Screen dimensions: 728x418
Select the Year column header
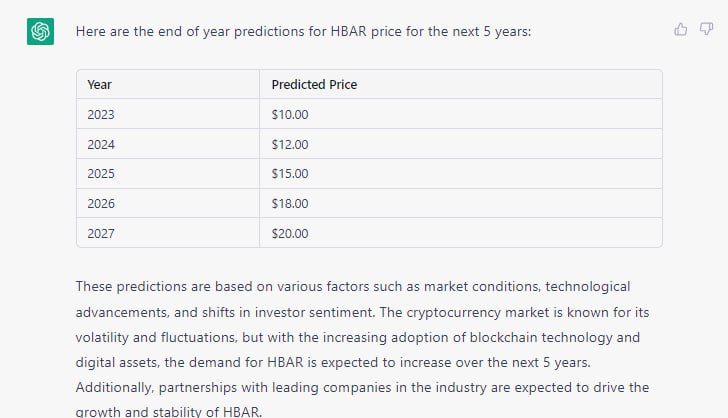(x=168, y=85)
